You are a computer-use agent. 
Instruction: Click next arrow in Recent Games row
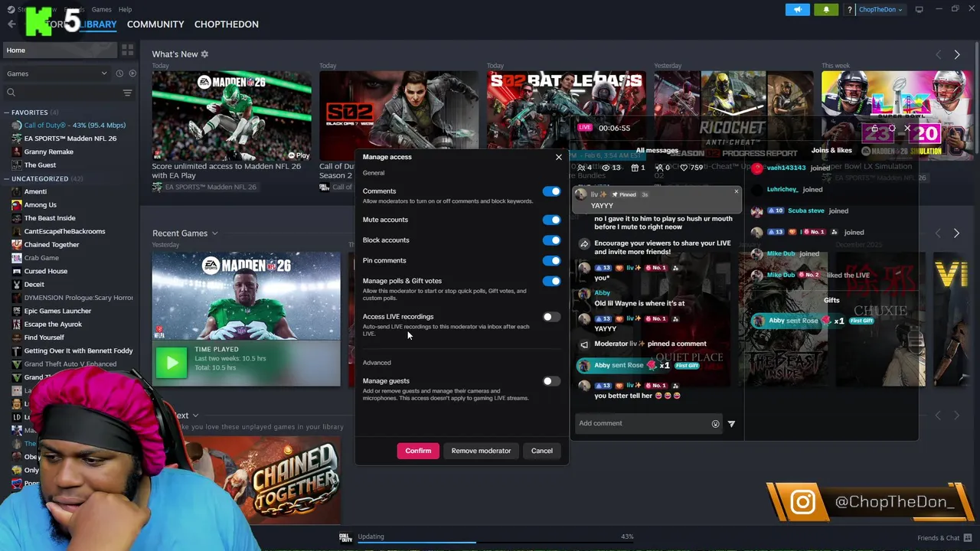click(956, 233)
